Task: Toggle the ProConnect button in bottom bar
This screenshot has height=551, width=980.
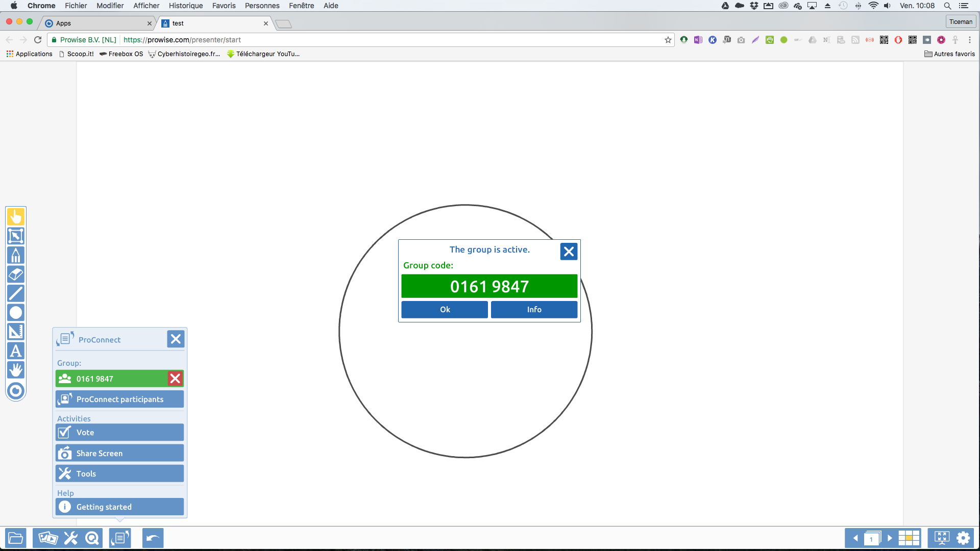Action: tap(120, 538)
